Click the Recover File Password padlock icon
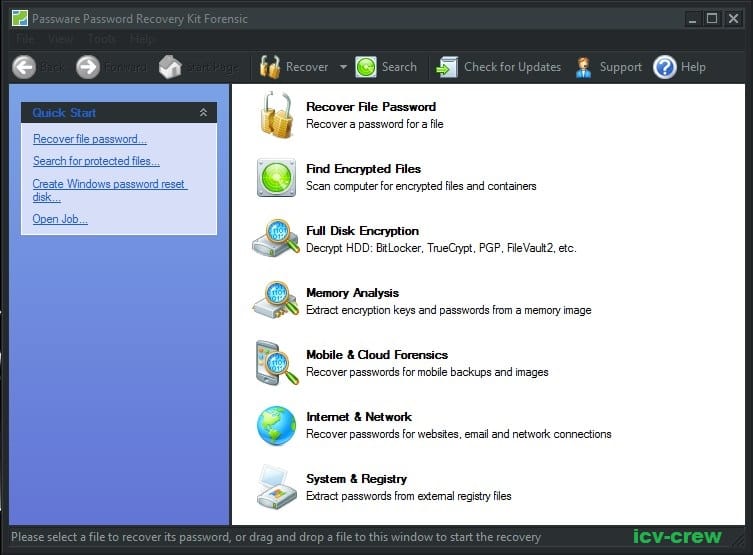753x555 pixels. click(276, 115)
